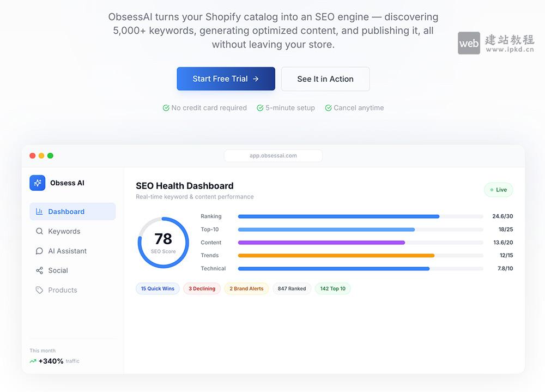Image resolution: width=545 pixels, height=392 pixels.
Task: Enable the '2 Brand Alerts' chip
Action: (x=246, y=288)
